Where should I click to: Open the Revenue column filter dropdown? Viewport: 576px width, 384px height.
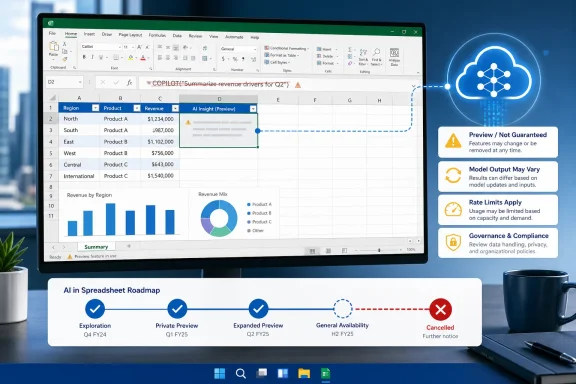click(175, 108)
